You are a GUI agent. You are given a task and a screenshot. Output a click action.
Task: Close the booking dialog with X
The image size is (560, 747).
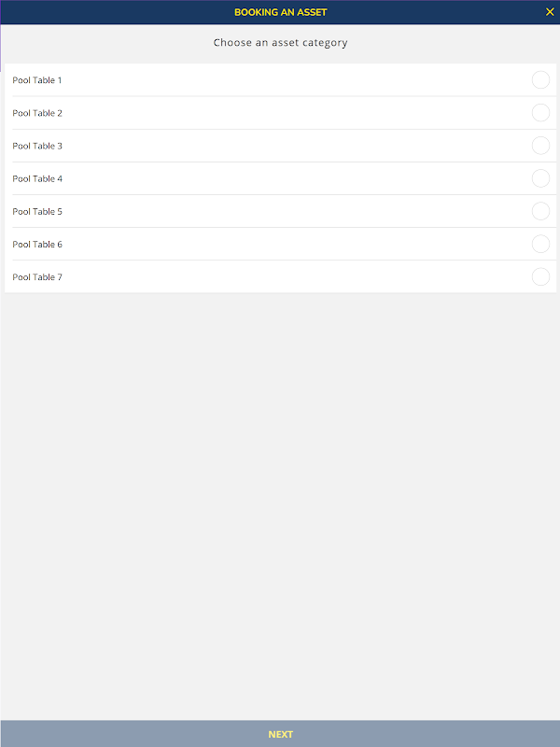[x=550, y=12]
